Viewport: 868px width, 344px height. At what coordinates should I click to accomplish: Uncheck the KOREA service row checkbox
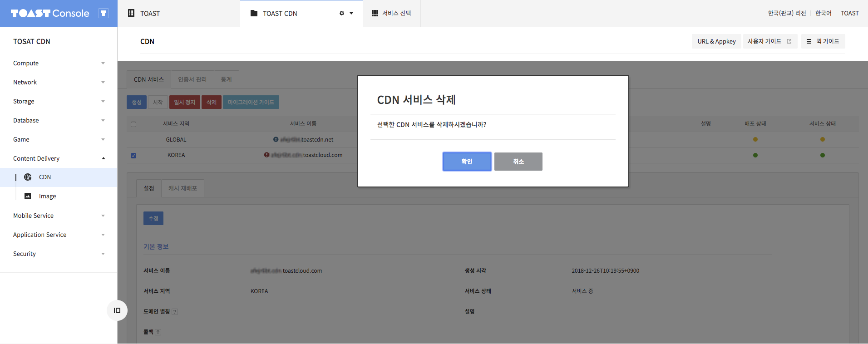133,155
